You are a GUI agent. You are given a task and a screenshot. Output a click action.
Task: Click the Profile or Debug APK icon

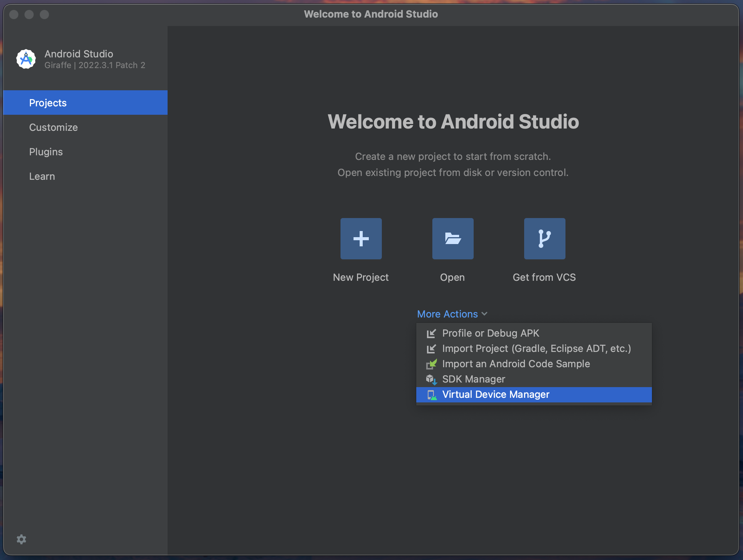[x=432, y=334]
